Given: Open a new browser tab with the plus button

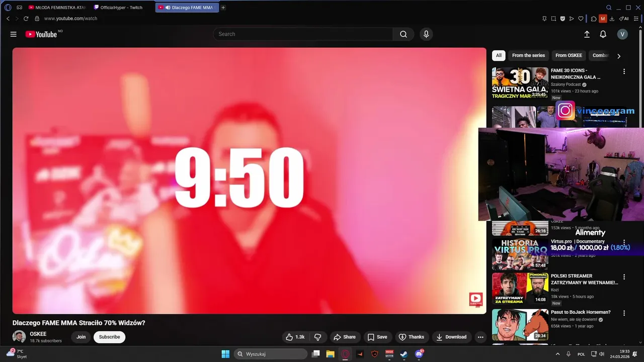Looking at the screenshot, I should point(223,8).
